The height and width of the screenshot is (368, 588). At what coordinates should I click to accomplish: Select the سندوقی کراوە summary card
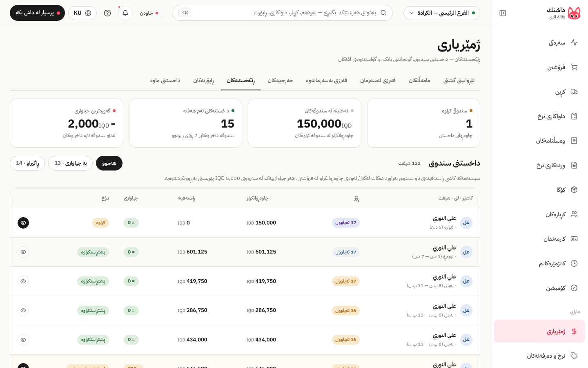[423, 123]
